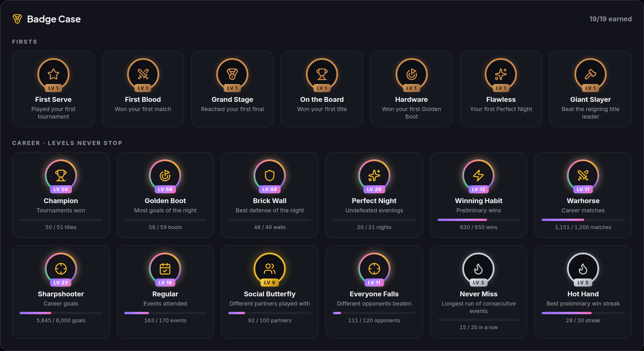Click the LV 58 level tag on Golden Boot
Image resolution: width=644 pixels, height=351 pixels.
[165, 189]
